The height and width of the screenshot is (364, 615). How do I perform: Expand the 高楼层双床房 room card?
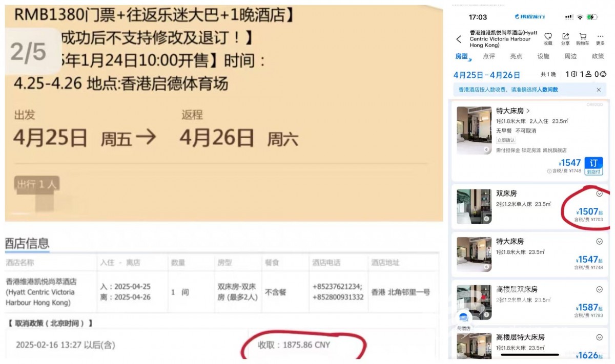[599, 289]
